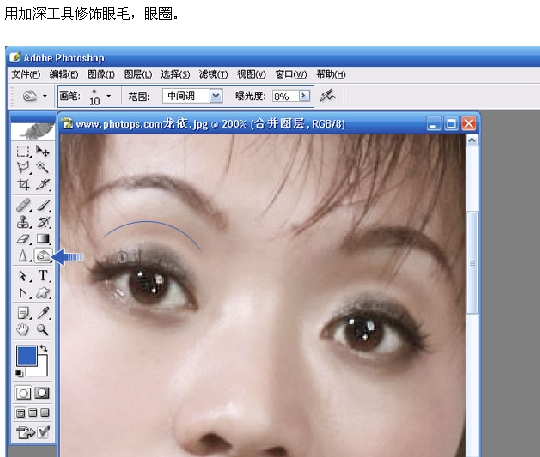Switch to Quick Mask mode
540x457 pixels.
click(42, 393)
